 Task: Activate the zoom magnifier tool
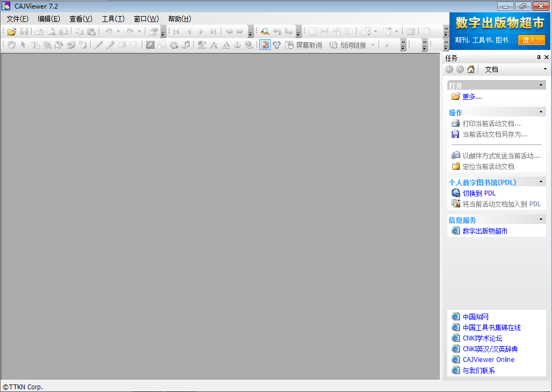pyautogui.click(x=265, y=31)
